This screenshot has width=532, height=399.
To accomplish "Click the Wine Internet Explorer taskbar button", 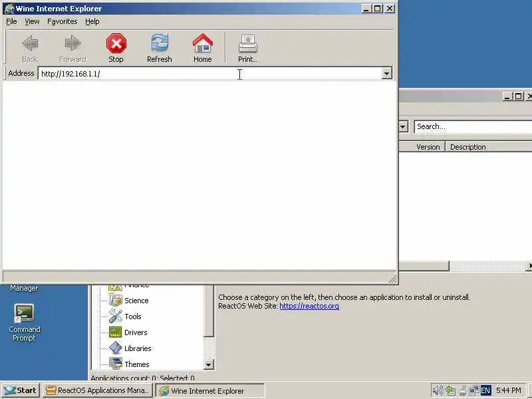I will click(210, 390).
